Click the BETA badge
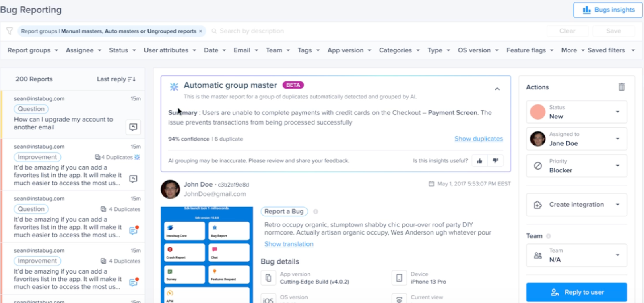Screen dimensions: 644x303 (293, 85)
